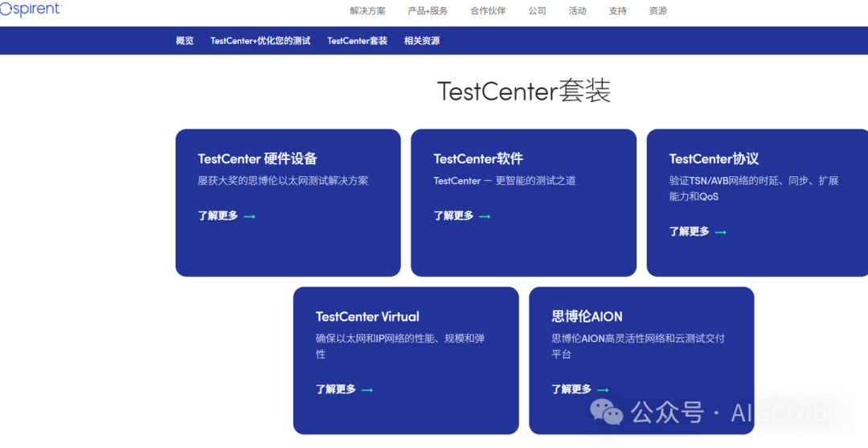This screenshot has width=868, height=448.
Task: Open the 合作伙伴 menu
Action: pos(488,11)
